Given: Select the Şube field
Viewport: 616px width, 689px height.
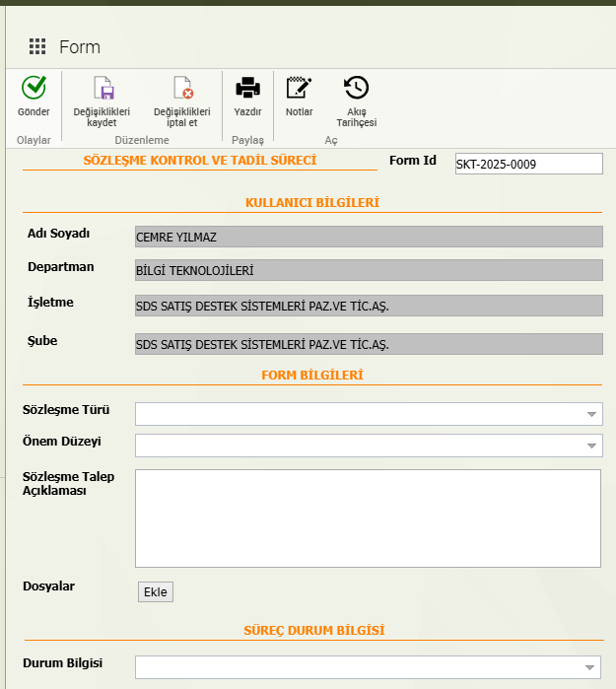Looking at the screenshot, I should tap(368, 343).
